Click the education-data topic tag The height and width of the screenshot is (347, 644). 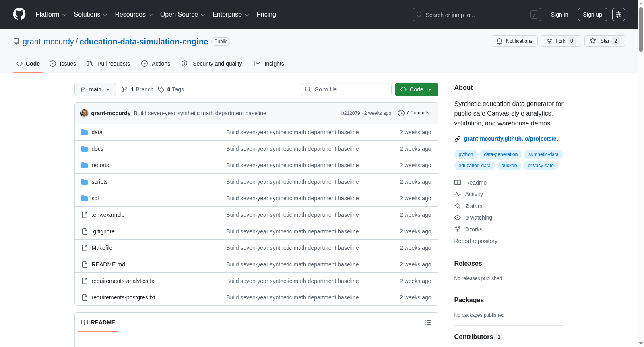click(x=475, y=166)
